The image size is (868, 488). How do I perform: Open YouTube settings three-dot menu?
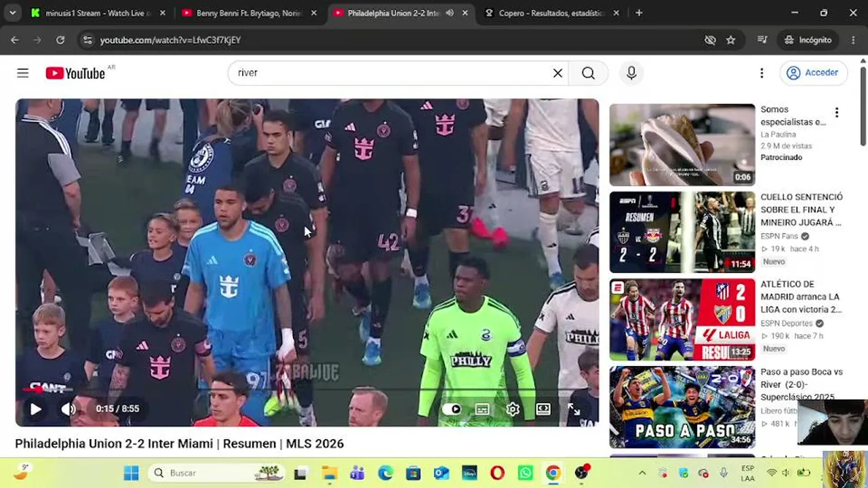pyautogui.click(x=762, y=73)
